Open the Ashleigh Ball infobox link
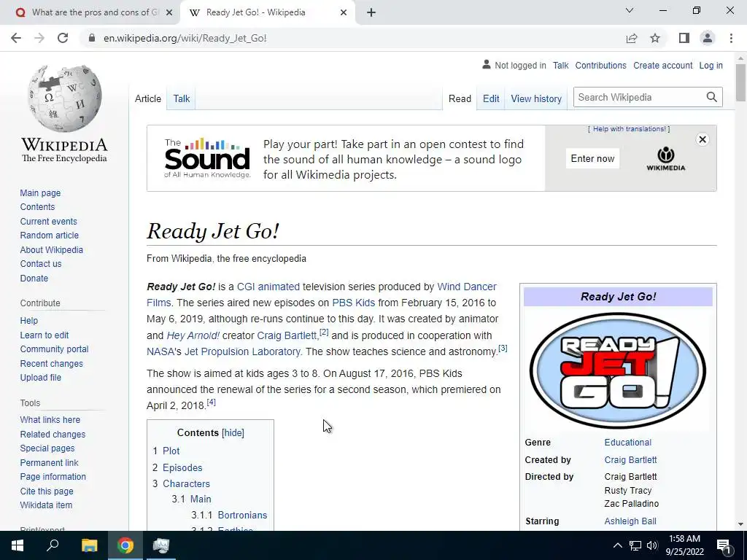Screen dimensions: 747x560 (630, 521)
